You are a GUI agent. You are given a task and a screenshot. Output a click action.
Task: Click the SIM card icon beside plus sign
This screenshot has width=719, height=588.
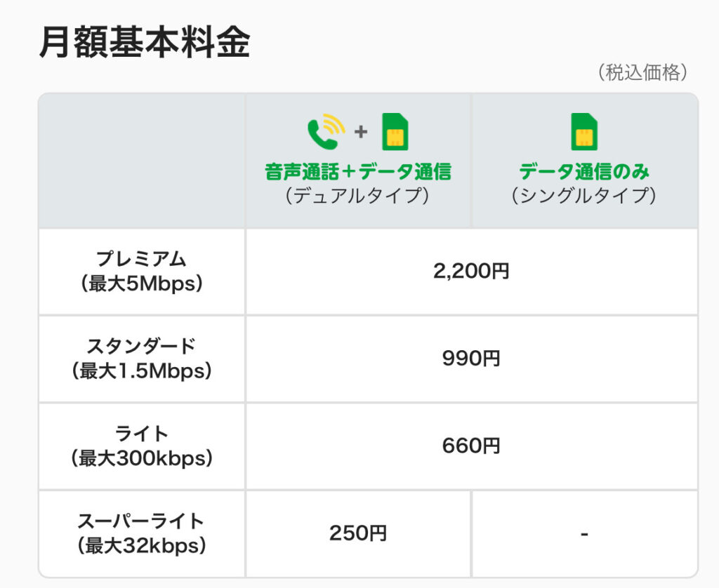click(x=395, y=132)
